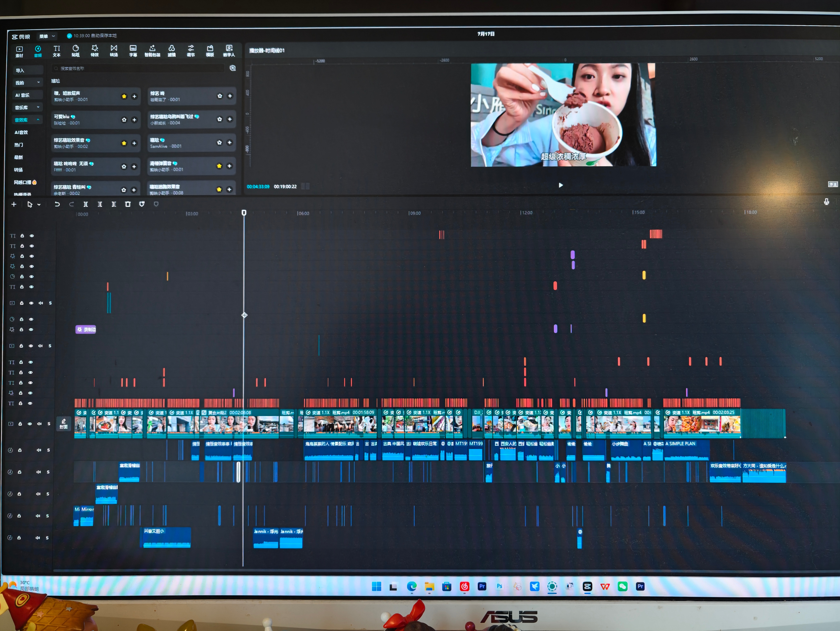
Task: Hide the main video track beside 封面
Action: click(x=30, y=424)
